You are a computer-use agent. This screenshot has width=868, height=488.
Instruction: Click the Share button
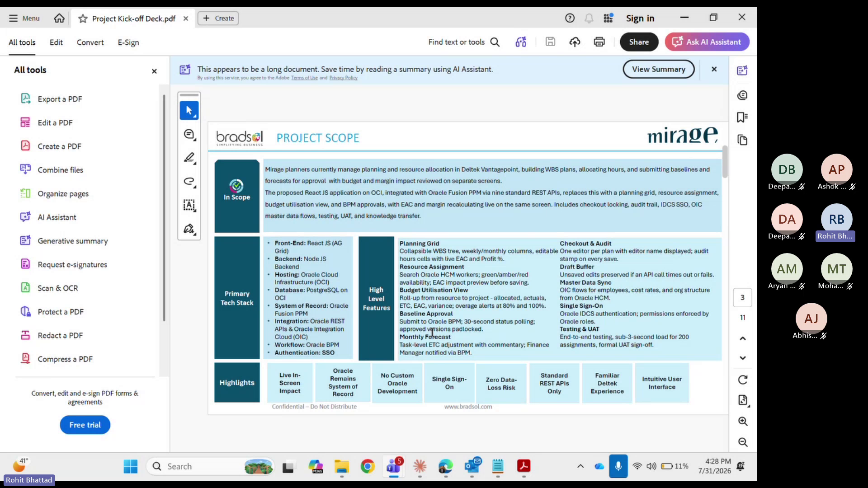pyautogui.click(x=639, y=42)
